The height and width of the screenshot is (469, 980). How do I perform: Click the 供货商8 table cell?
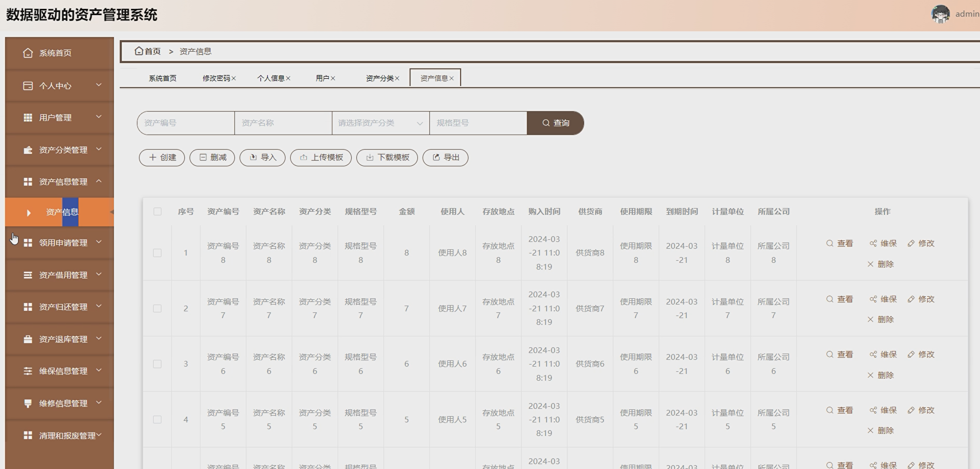coord(590,253)
